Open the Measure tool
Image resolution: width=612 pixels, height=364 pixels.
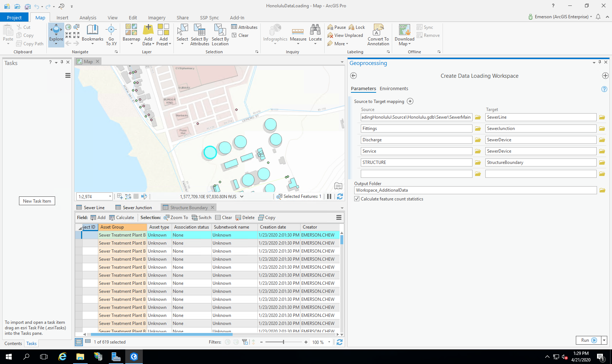click(x=298, y=35)
